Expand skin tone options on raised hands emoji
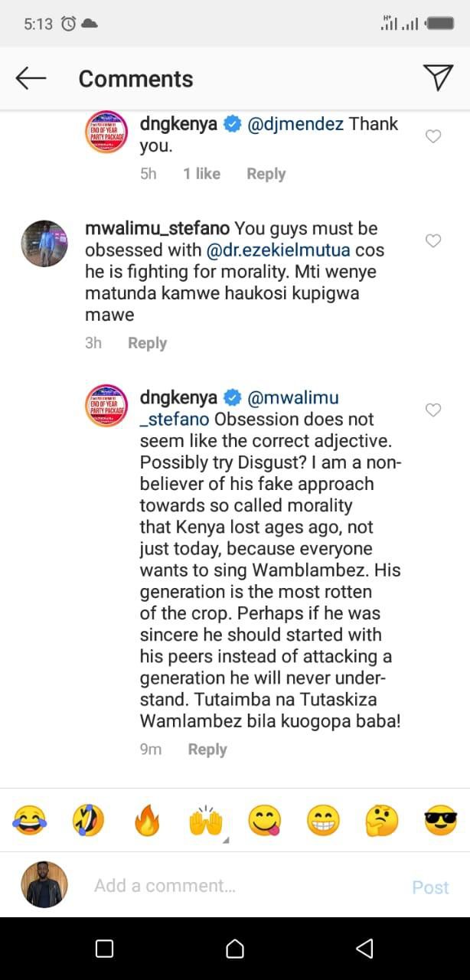470x980 pixels. pos(225,840)
